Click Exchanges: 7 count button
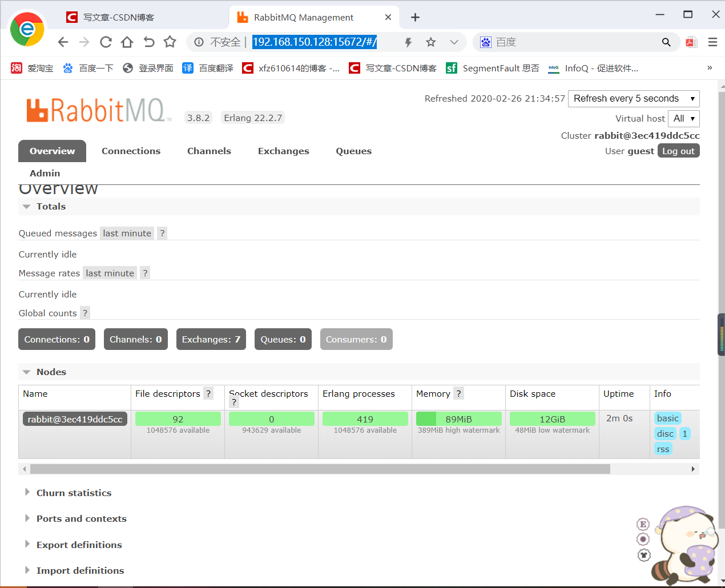The height and width of the screenshot is (588, 725). [x=211, y=339]
